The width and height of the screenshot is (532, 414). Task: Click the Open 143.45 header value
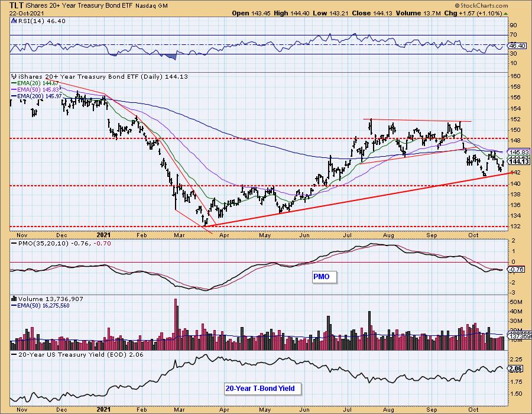pyautogui.click(x=251, y=13)
